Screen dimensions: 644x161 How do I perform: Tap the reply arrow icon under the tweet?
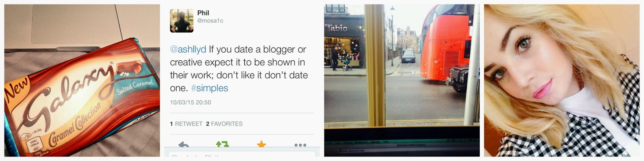pos(184,144)
